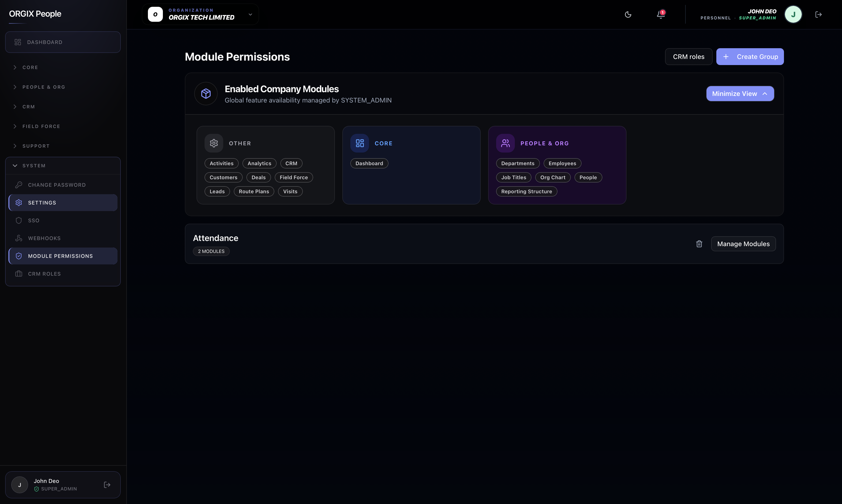Click the logout icon in top bar
The width and height of the screenshot is (842, 504).
point(819,15)
